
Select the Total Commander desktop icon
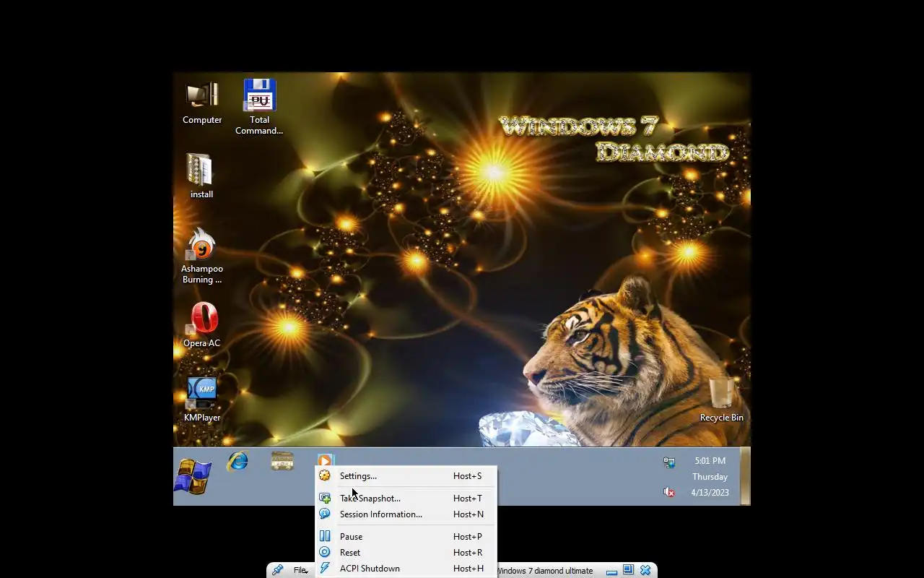click(259, 107)
